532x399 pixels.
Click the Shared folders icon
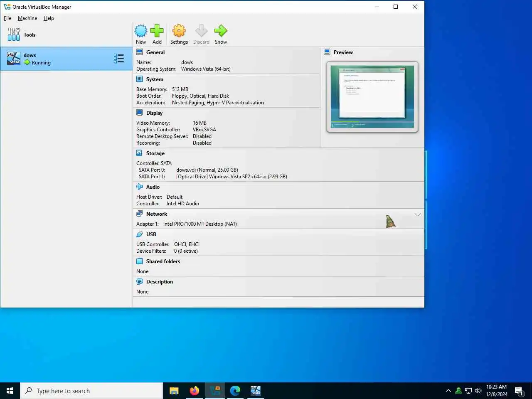point(140,261)
